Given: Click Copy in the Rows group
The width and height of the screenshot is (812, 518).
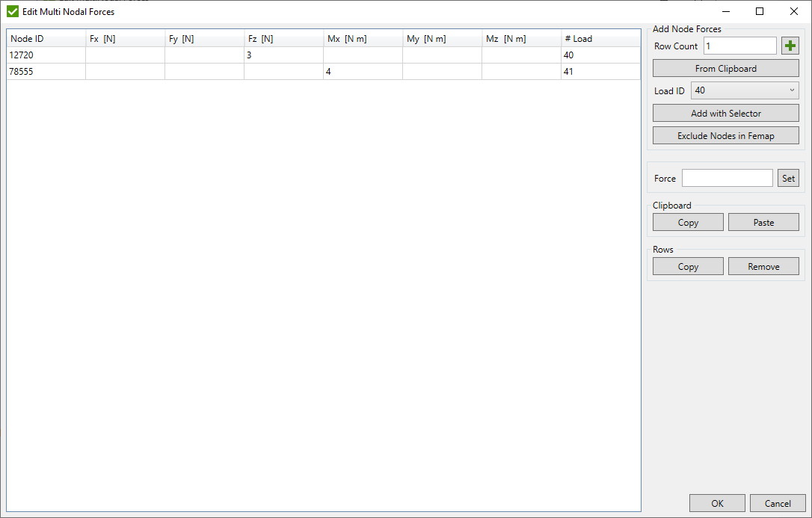Looking at the screenshot, I should [687, 267].
